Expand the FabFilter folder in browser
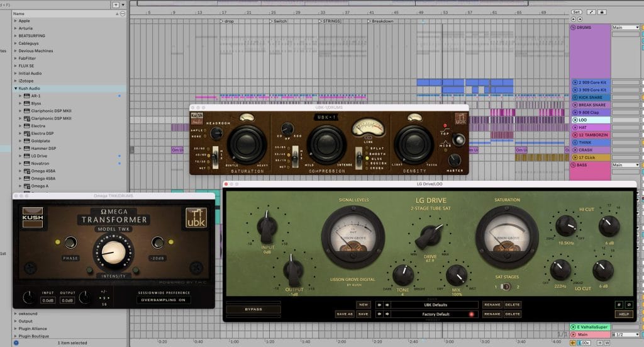 pos(16,58)
